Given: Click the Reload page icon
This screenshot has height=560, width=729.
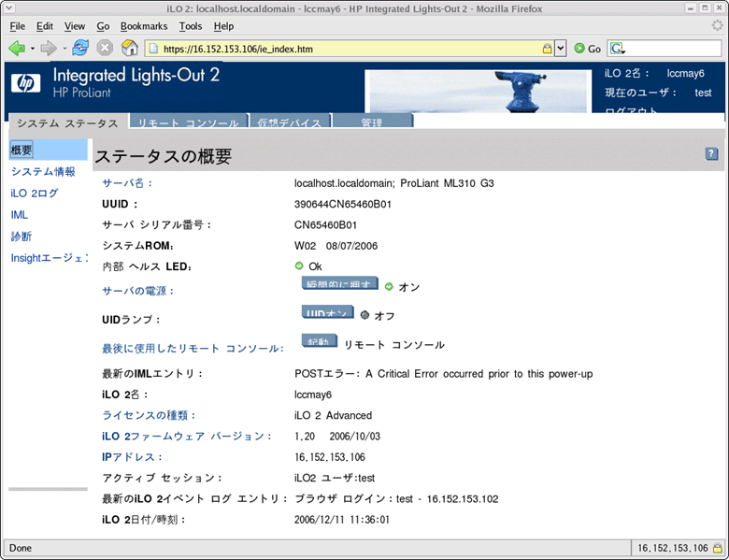Looking at the screenshot, I should [x=80, y=48].
